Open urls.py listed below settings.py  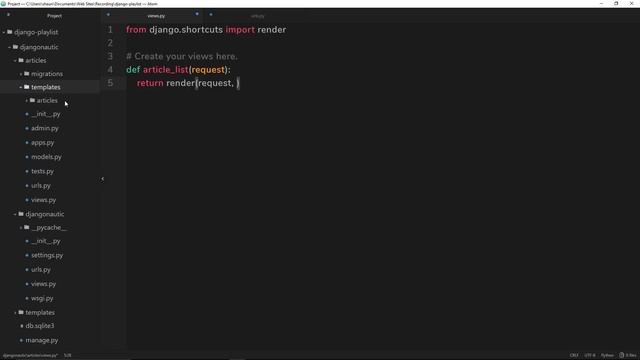41,270
